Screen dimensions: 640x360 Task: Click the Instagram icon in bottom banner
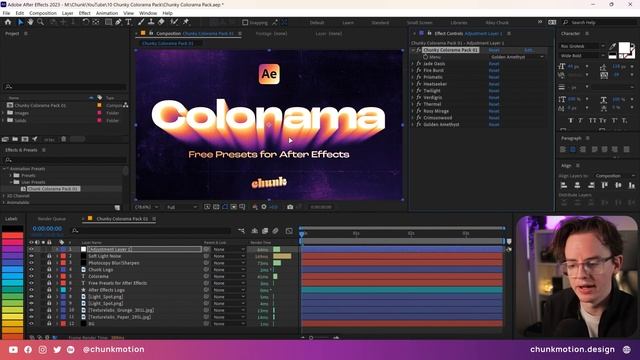tap(42, 350)
